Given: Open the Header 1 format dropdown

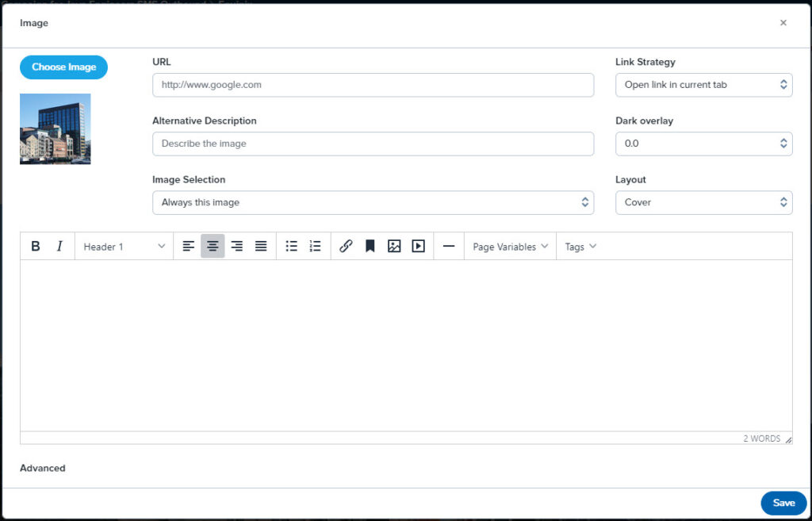Looking at the screenshot, I should pyautogui.click(x=124, y=247).
